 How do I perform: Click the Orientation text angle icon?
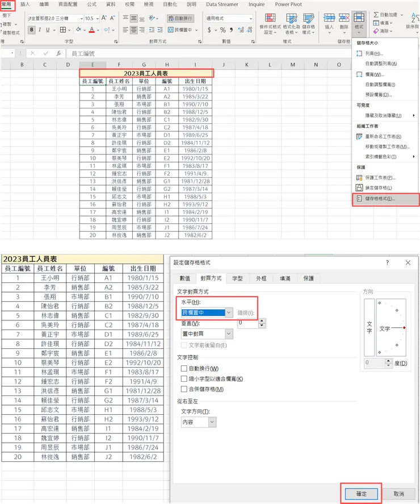click(152, 18)
